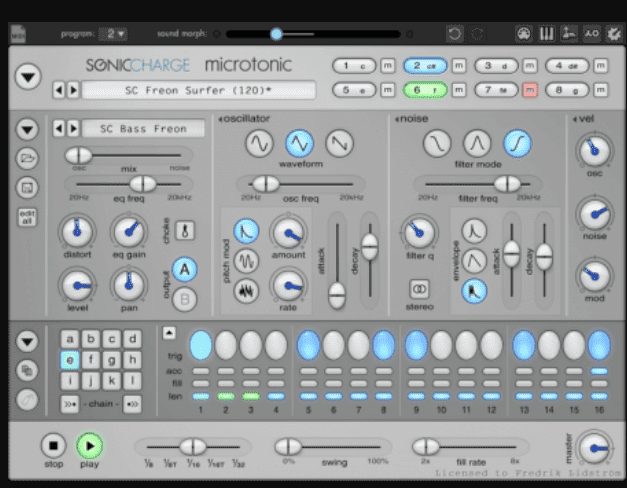Image resolution: width=627 pixels, height=488 pixels.
Task: Select drum channel 3
Action: click(x=496, y=66)
